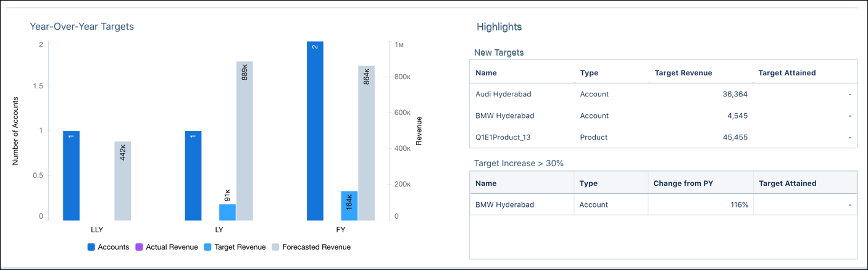
Task: Click the Target Revenue legend swatch
Action: pyautogui.click(x=208, y=247)
